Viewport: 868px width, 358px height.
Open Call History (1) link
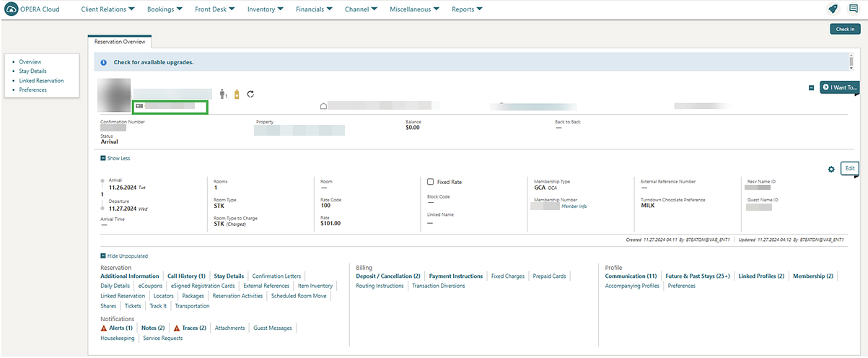[x=187, y=276]
